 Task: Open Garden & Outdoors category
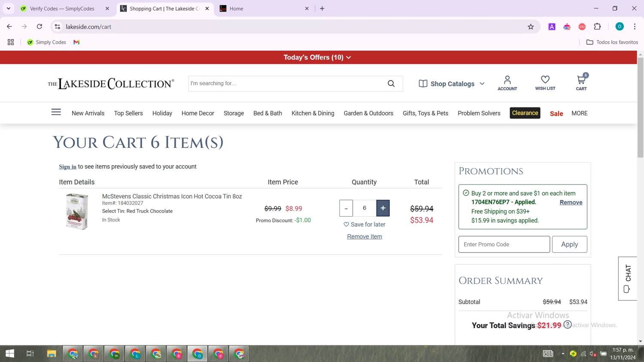click(368, 113)
